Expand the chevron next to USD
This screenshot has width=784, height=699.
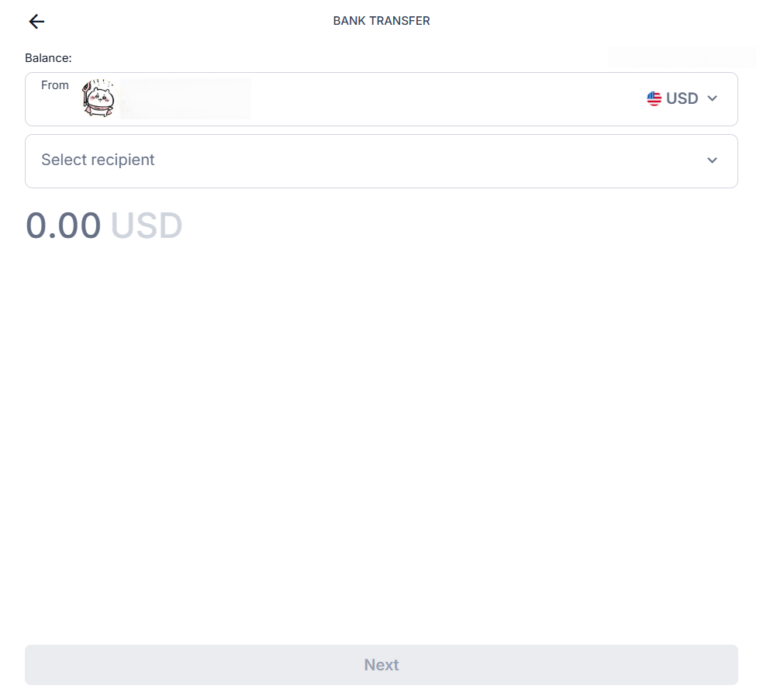click(x=712, y=98)
